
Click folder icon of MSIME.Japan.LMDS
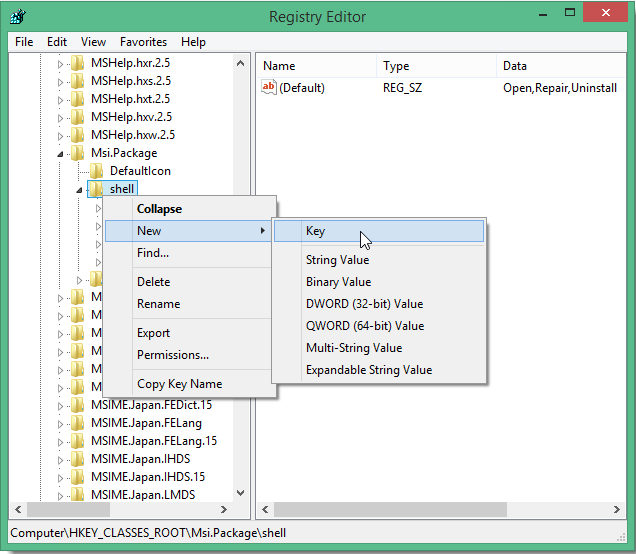[x=77, y=495]
